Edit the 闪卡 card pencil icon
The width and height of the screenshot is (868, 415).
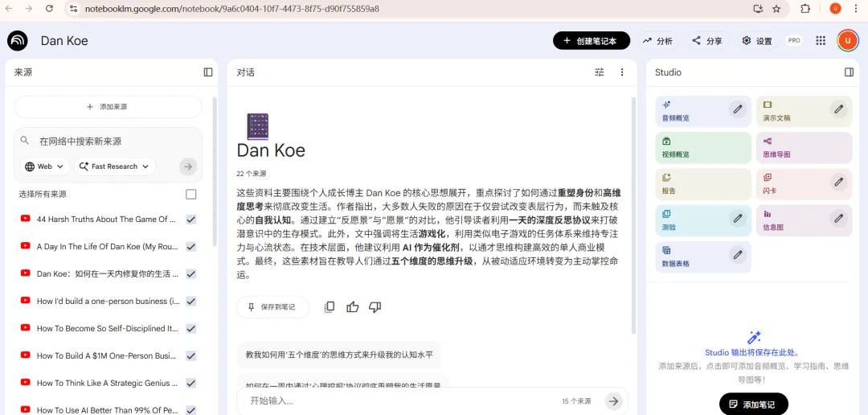click(838, 182)
